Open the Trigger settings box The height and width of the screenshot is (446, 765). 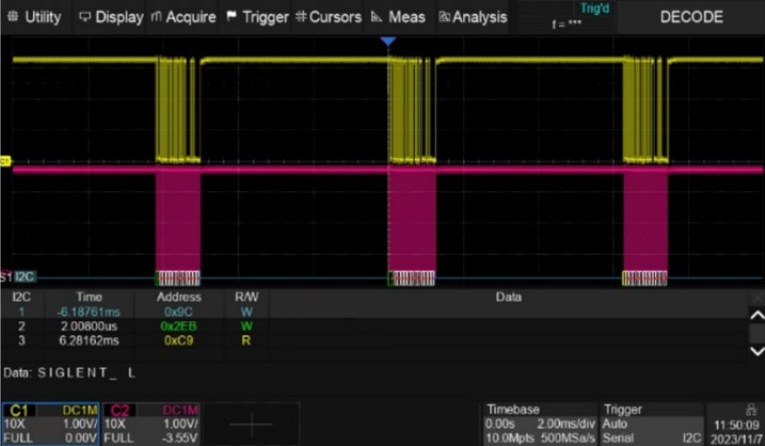(651, 424)
